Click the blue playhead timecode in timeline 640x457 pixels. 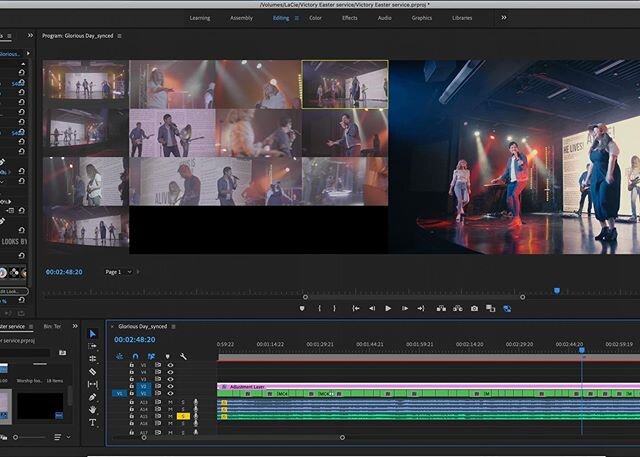[134, 340]
